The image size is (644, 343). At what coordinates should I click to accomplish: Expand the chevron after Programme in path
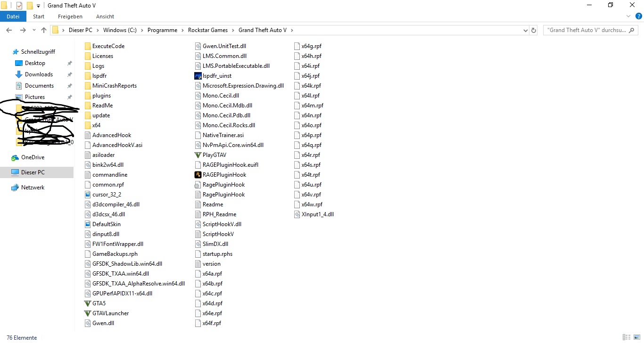pyautogui.click(x=182, y=30)
